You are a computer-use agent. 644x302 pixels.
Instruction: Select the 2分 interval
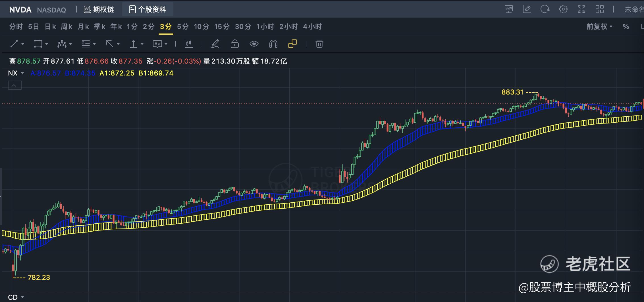pyautogui.click(x=149, y=27)
